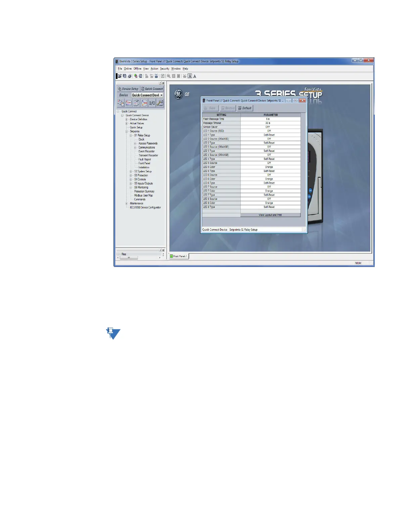Click the greyed stop square toolbar icon
The height and width of the screenshot is (532, 411).
tap(178, 76)
